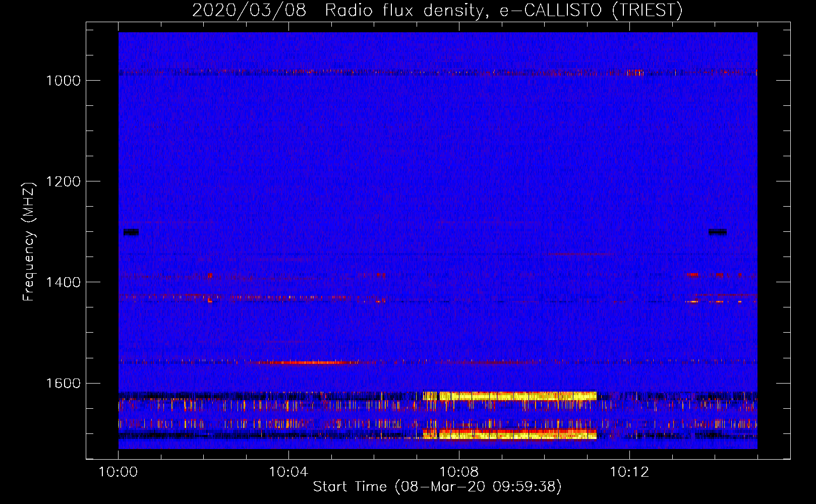Viewport: 816px width, 504px height.
Task: Click the 10:00 time tick label
Action: 119,472
